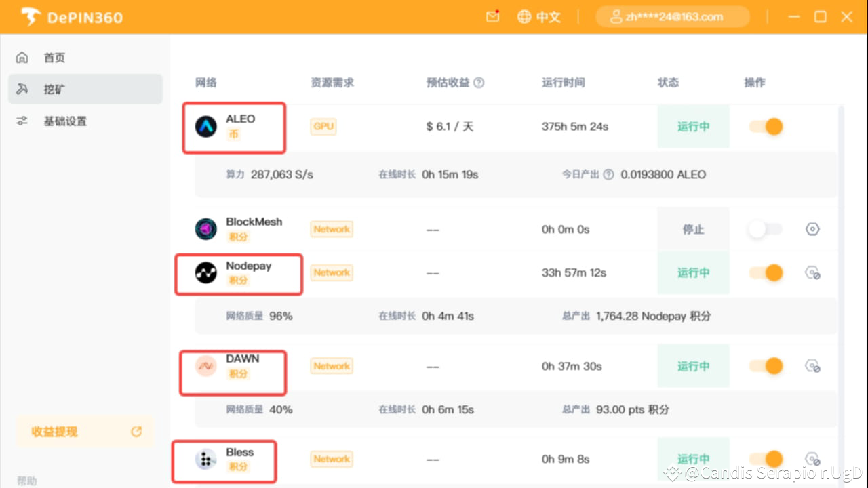This screenshot has height=488, width=868.
Task: Open BlockMesh settings gear icon
Action: tap(812, 229)
